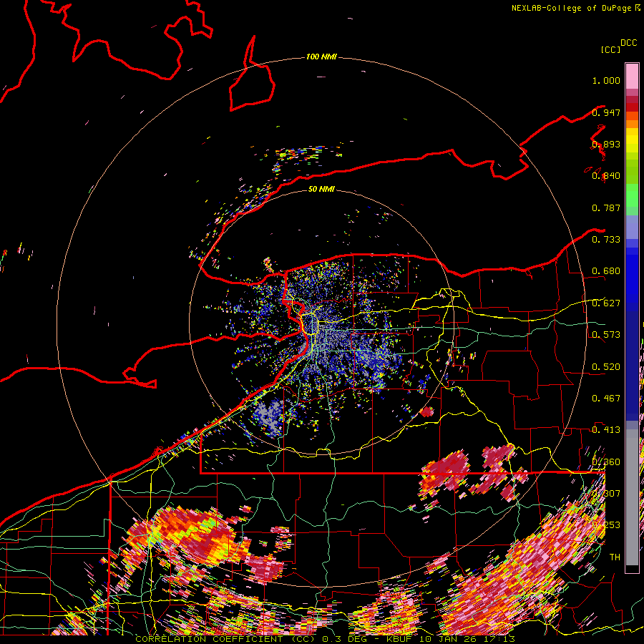The height and width of the screenshot is (644, 644).
Task: Click the 0.680 scale value
Action: pos(606,271)
